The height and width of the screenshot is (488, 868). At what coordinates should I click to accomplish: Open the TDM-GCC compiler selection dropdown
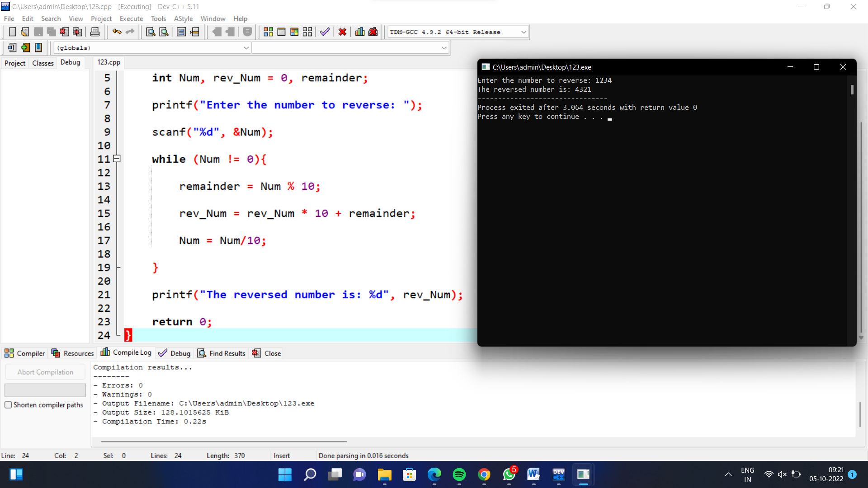(523, 32)
